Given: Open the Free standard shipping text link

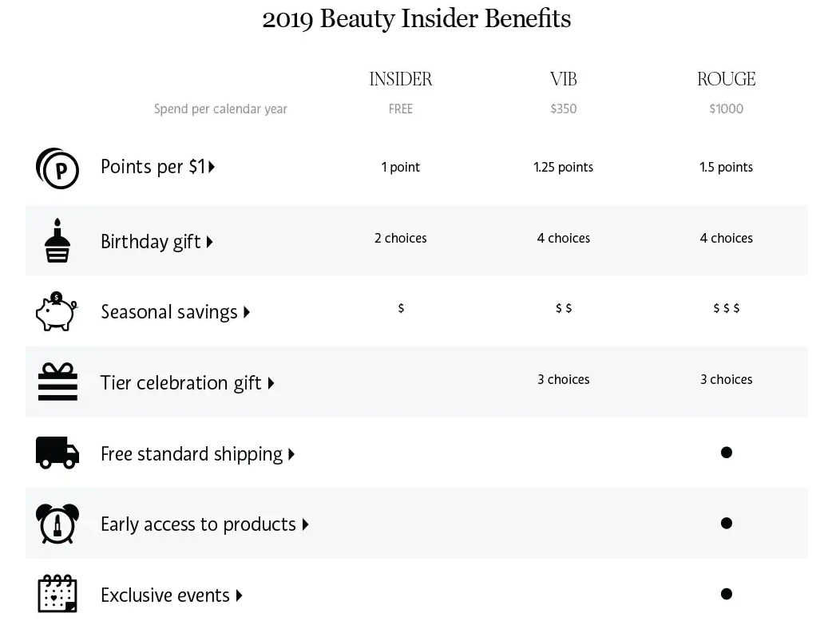Looking at the screenshot, I should pos(192,454).
